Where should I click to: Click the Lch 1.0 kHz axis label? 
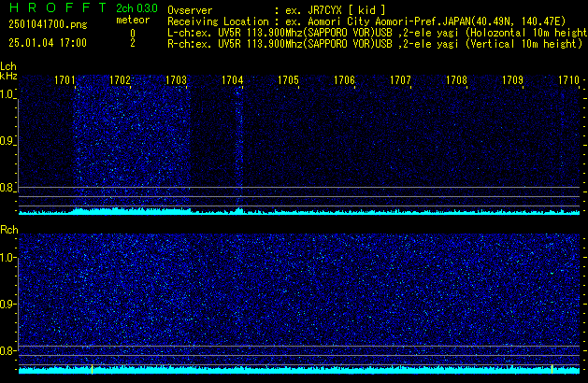(7, 94)
